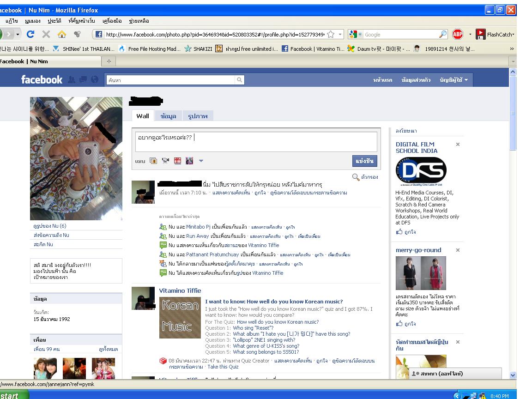The width and height of the screenshot is (532, 399).
Task: Click ดูทั้งหมด to see all friends
Action: point(108,349)
